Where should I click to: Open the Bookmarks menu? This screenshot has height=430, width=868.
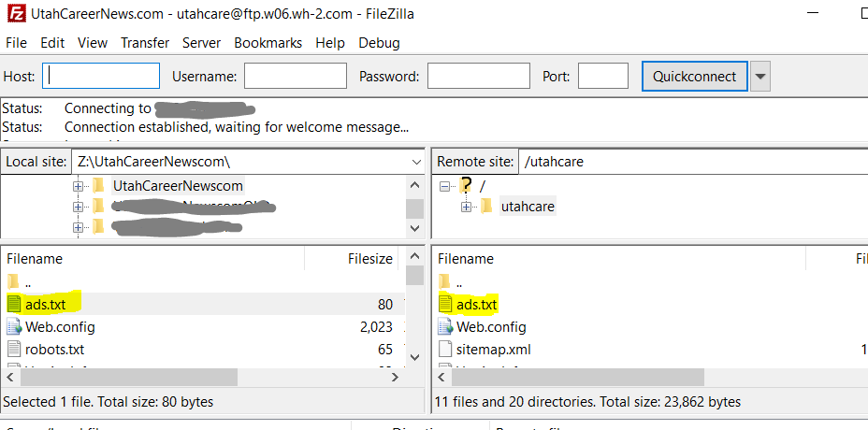[268, 43]
